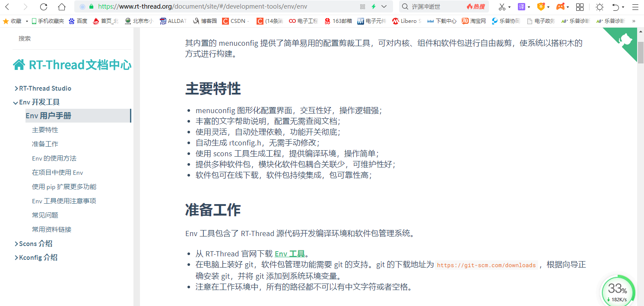Viewport: 644px width, 306px height.
Task: Open the translate tool icon
Action: (521, 7)
